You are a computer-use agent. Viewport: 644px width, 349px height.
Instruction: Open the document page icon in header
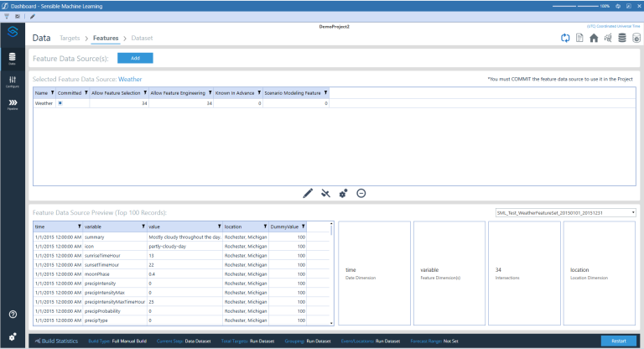tap(579, 38)
